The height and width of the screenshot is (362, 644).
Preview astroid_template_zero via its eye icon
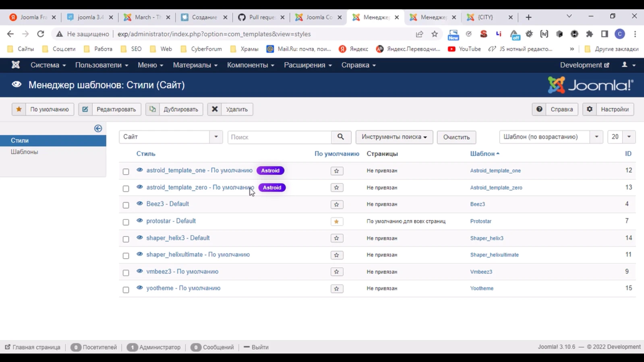[x=140, y=187]
